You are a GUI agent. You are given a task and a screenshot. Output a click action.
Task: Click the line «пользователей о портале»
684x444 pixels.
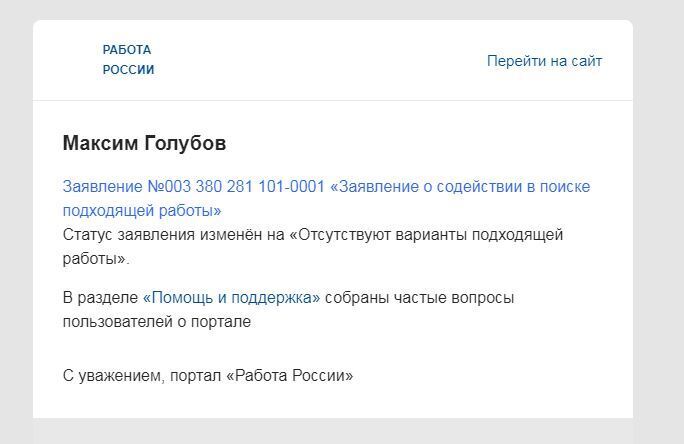point(157,322)
